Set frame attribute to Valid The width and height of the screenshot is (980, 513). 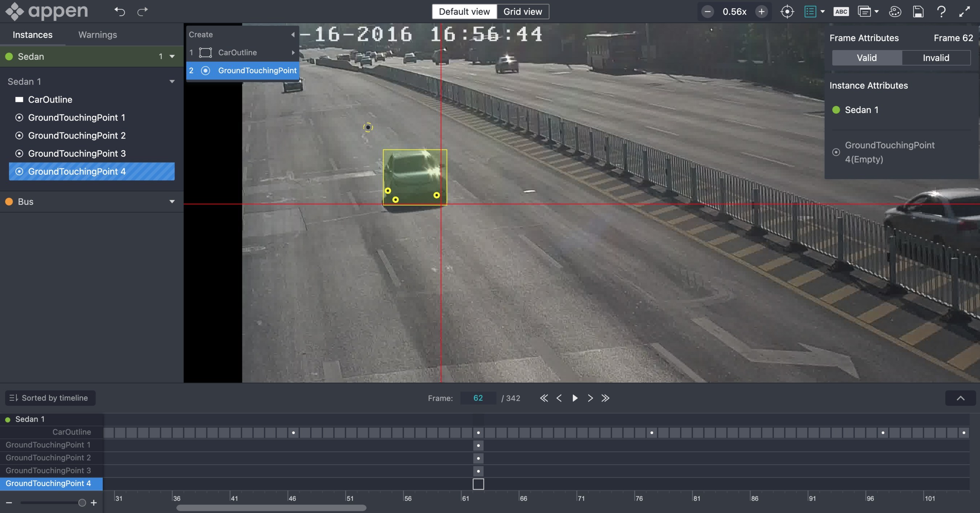point(866,58)
